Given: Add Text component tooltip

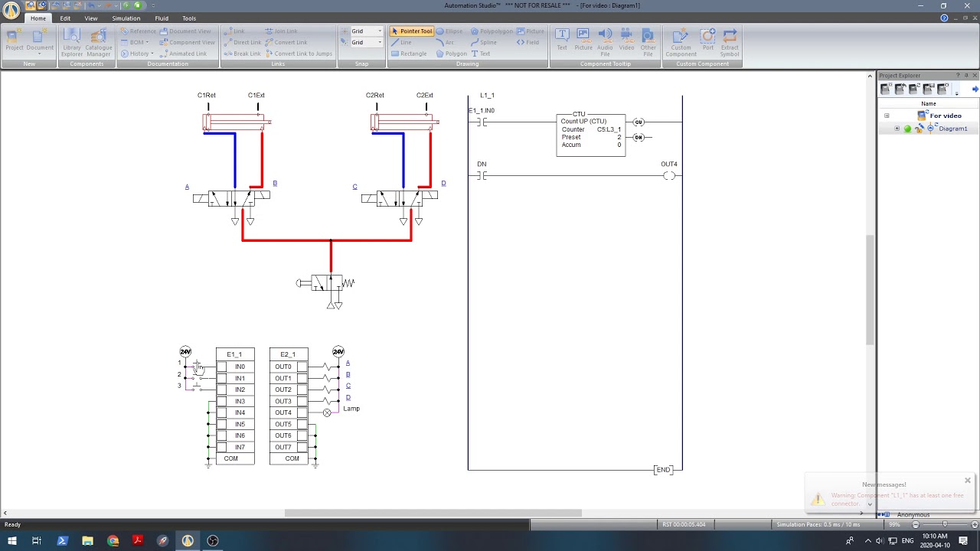Looking at the screenshot, I should pos(562,40).
